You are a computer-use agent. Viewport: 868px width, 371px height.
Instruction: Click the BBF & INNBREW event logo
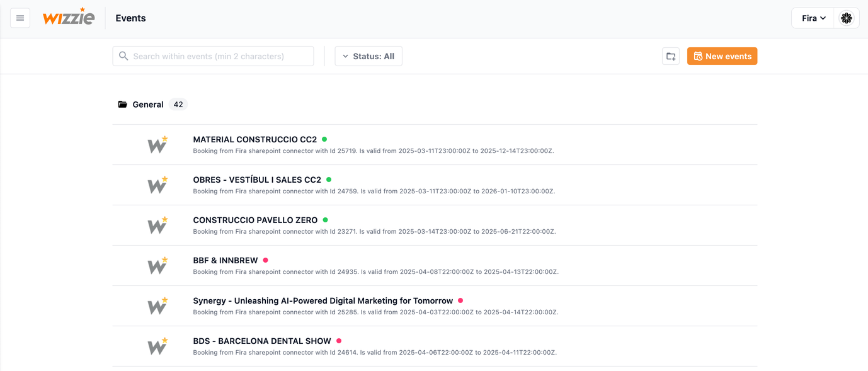point(157,266)
